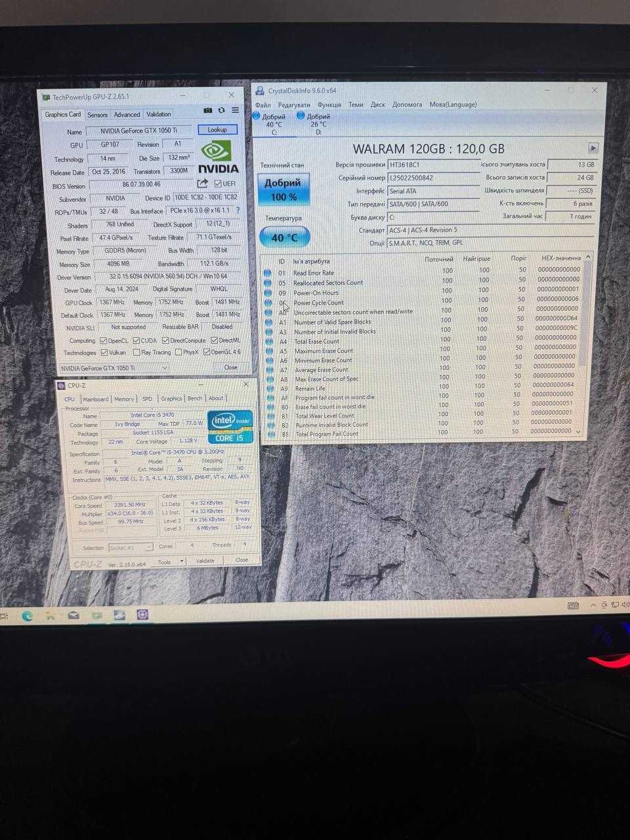The image size is (630, 840).
Task: Switch to the GPU-Z Advanced tab
Action: click(x=127, y=114)
